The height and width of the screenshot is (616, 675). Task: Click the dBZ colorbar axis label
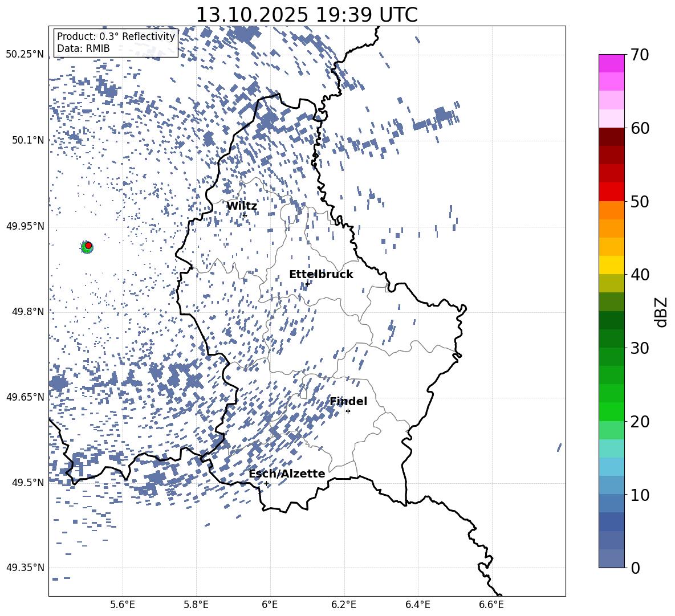(661, 312)
